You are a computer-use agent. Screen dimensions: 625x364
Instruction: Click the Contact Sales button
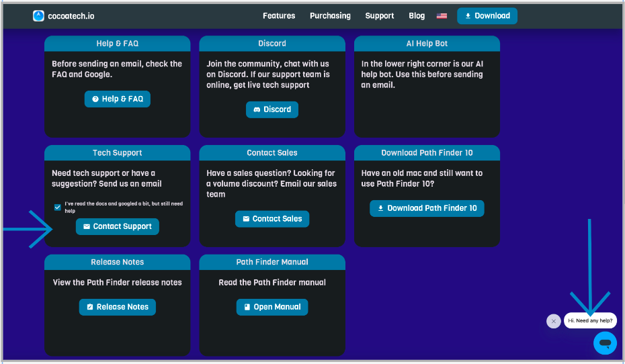[x=272, y=219]
